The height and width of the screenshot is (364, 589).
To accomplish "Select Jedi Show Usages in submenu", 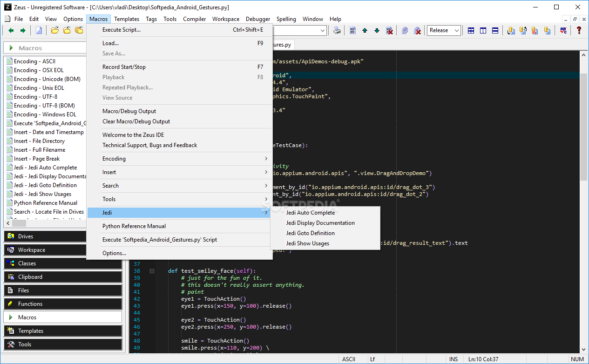I will pyautogui.click(x=325, y=243).
